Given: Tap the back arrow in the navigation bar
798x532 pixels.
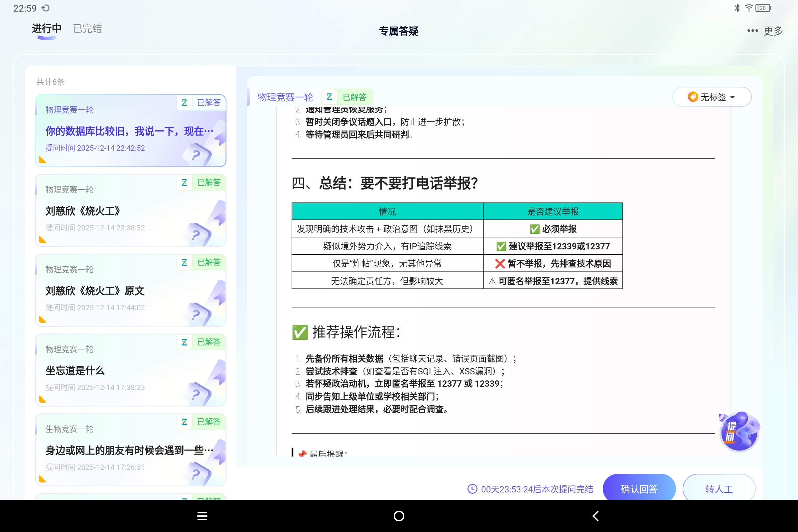Looking at the screenshot, I should coord(596,515).
